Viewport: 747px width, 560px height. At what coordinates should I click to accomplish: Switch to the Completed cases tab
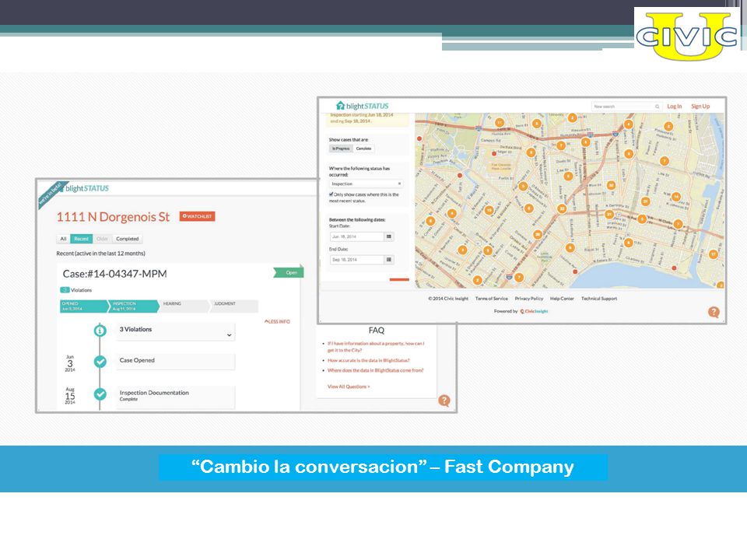[x=127, y=239]
